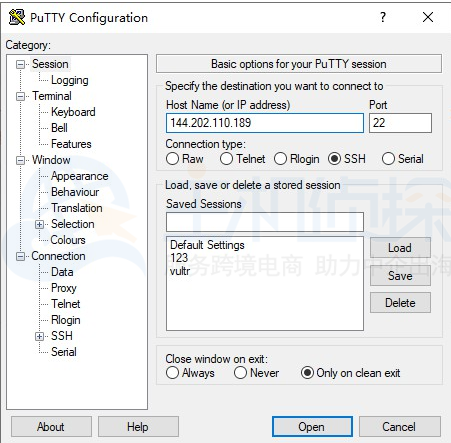Viewport: 451px width, 443px height.
Task: Load the selected saved session
Action: pos(400,248)
